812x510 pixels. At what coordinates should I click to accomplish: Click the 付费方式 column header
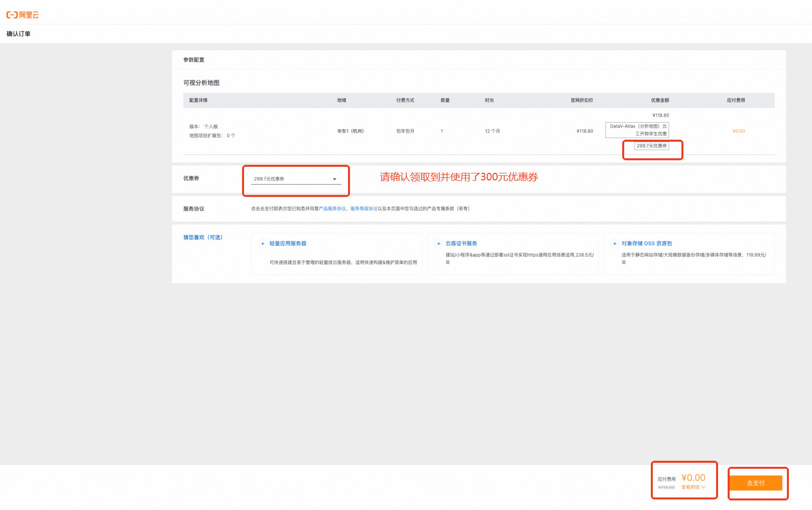(405, 100)
